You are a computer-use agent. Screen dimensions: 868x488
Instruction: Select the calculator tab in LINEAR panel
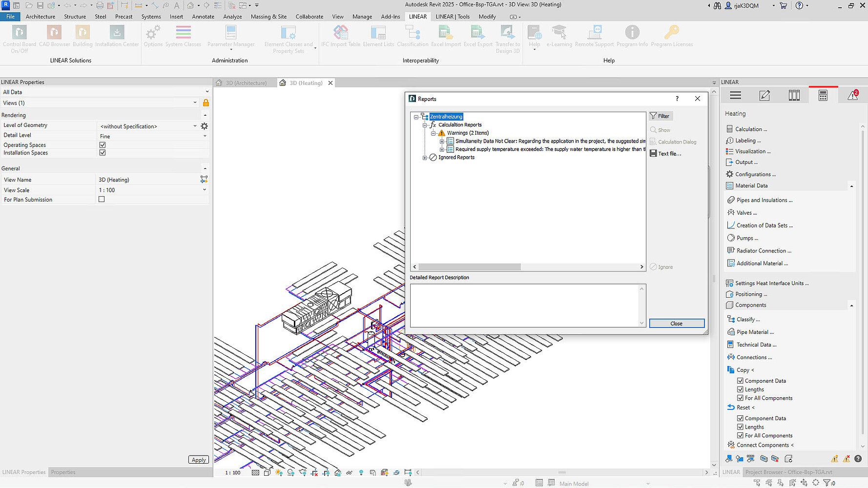tap(823, 96)
